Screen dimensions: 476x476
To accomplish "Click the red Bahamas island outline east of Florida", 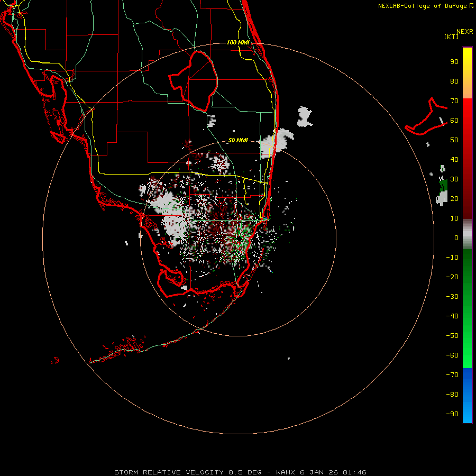I will pos(426,116).
